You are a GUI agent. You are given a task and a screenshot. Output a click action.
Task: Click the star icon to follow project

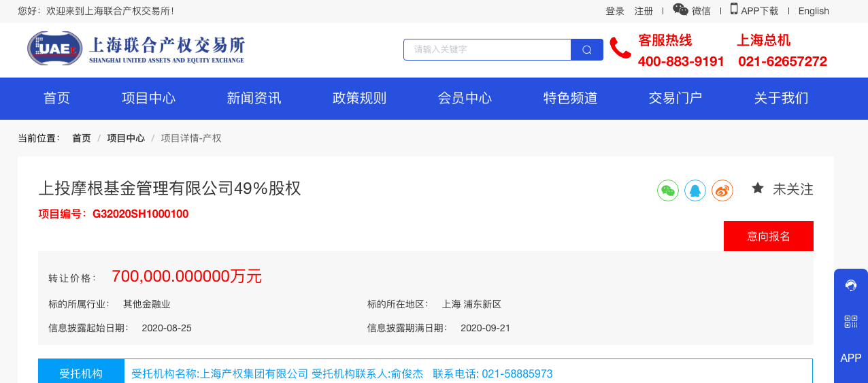tap(758, 188)
